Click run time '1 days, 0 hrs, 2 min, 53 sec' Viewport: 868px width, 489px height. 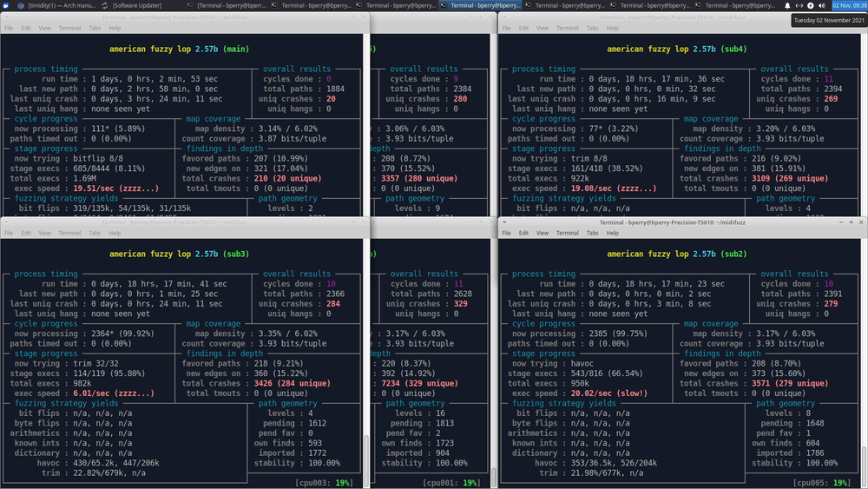coord(155,79)
